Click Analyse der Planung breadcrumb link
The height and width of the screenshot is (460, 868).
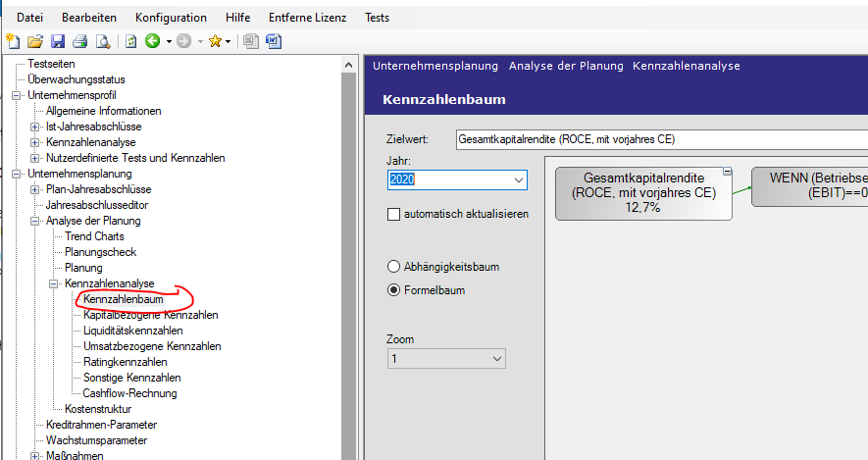(x=566, y=66)
